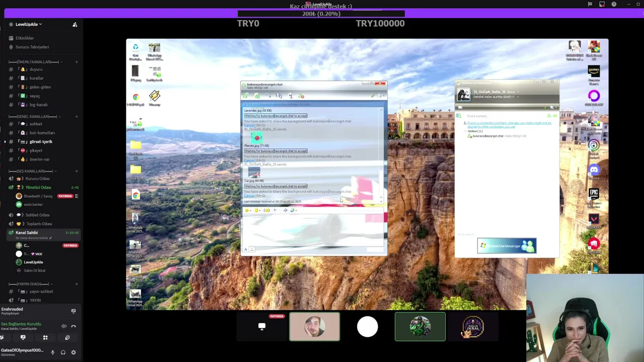
Task: Open Sunucu Takviyeleri server boosts entry
Action: point(32,47)
